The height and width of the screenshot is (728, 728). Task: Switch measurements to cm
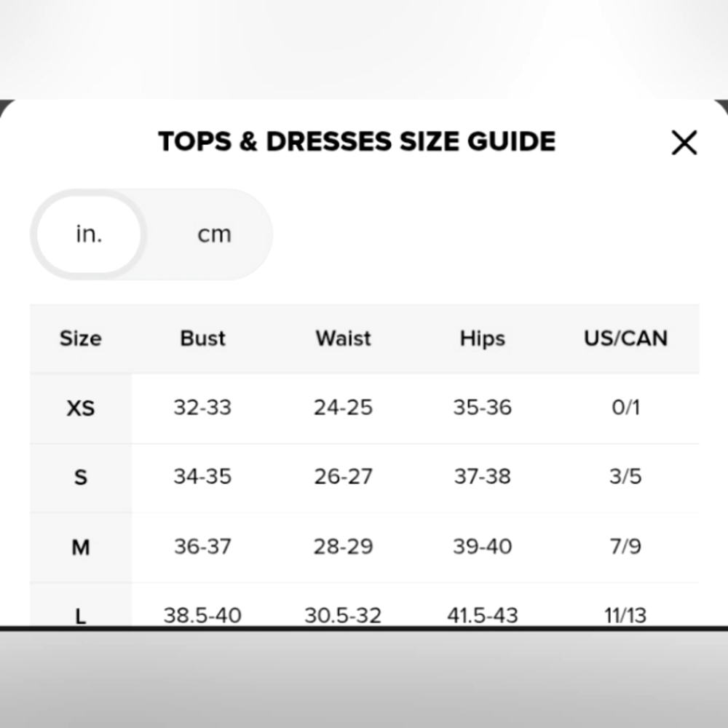[214, 234]
